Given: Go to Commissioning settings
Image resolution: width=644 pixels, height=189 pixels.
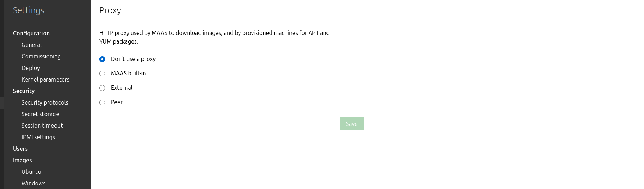Looking at the screenshot, I should [x=41, y=56].
